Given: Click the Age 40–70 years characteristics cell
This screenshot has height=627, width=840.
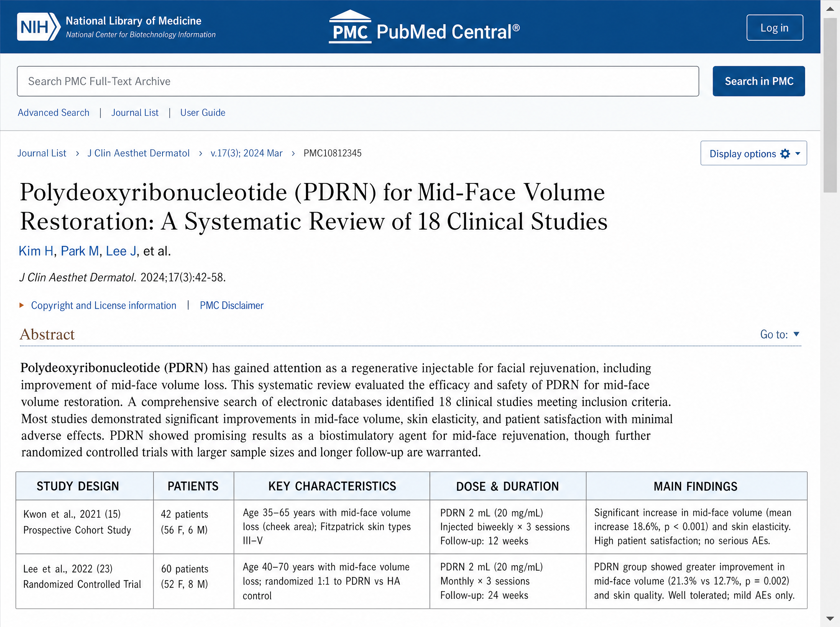Looking at the screenshot, I should point(332,581).
